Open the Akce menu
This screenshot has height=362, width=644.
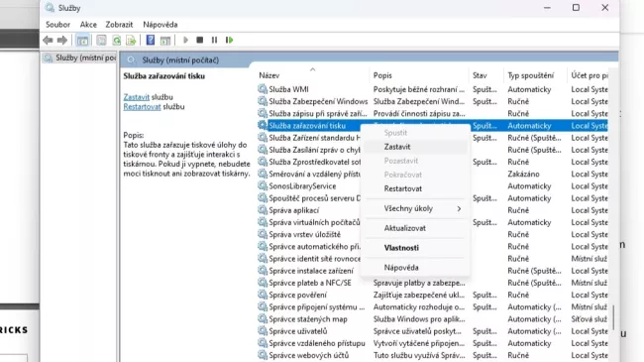point(88,25)
